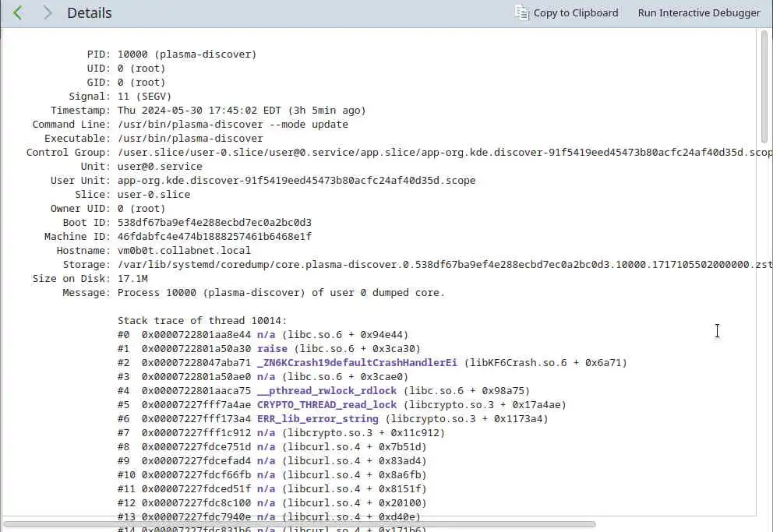The height and width of the screenshot is (532, 773).
Task: Click frame #9 libcurl.so.4 + 0x83ad4
Action: pos(354,461)
